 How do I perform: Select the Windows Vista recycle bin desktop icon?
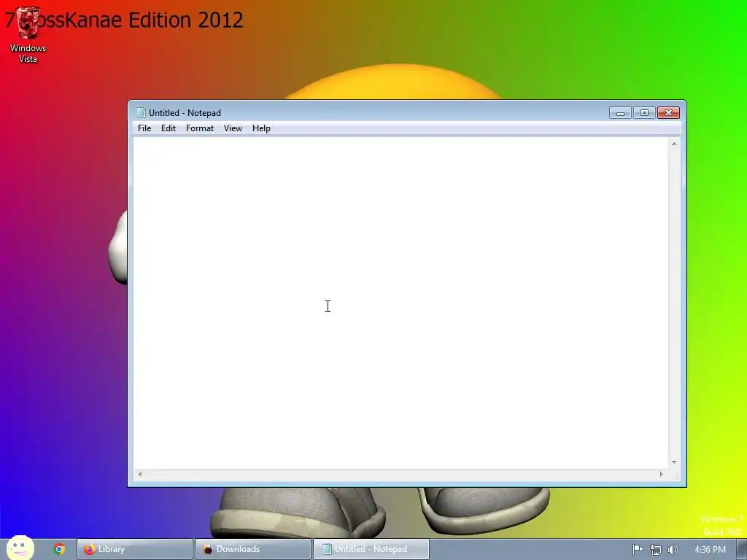tap(28, 35)
